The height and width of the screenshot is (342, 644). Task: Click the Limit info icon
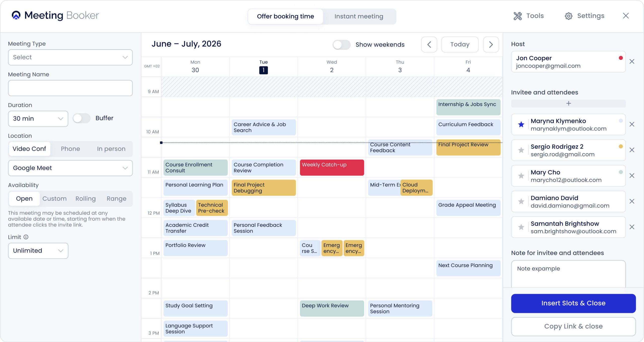pos(26,237)
